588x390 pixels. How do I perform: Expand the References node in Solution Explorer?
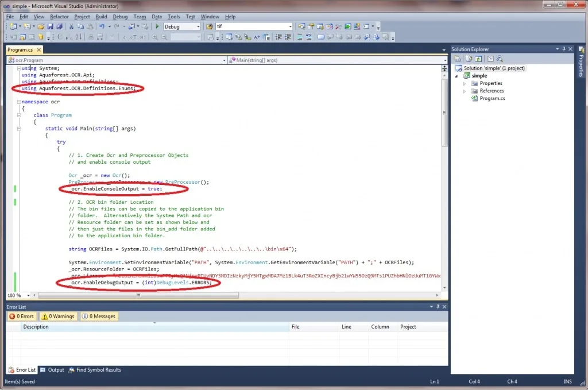point(464,91)
